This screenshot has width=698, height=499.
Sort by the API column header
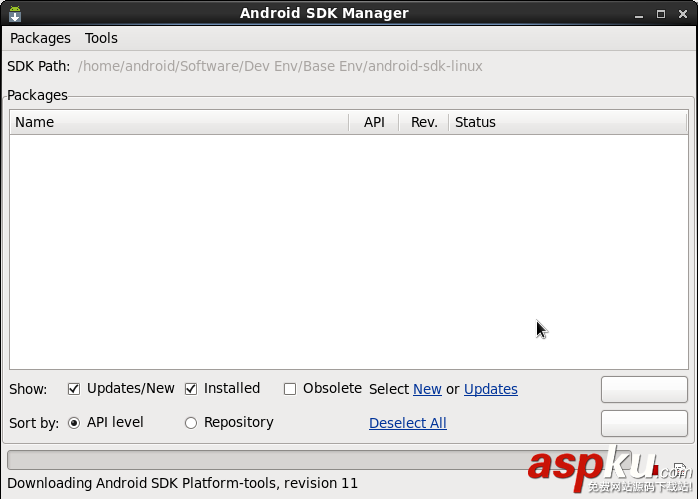[374, 122]
